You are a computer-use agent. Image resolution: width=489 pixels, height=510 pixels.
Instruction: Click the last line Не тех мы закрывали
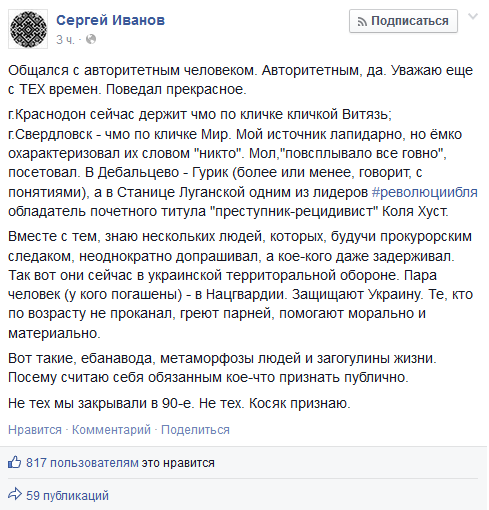(179, 403)
